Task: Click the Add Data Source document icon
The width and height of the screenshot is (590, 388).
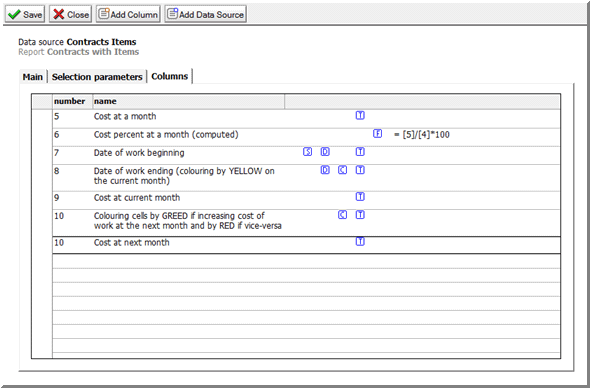Action: 172,14
